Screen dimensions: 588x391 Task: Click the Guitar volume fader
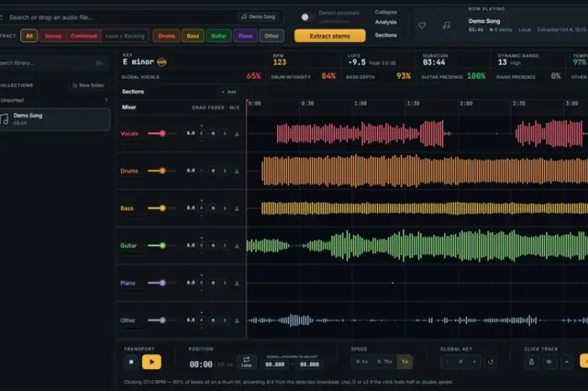[162, 246]
